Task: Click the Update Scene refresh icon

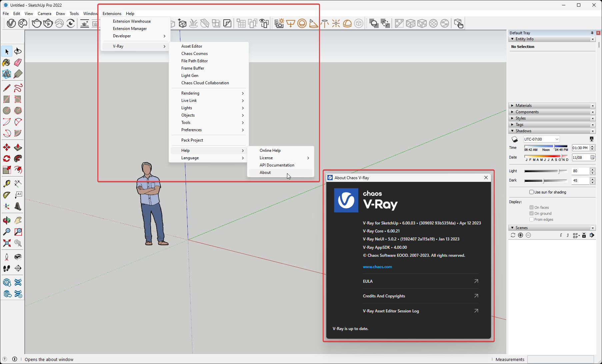Action: (x=513, y=235)
